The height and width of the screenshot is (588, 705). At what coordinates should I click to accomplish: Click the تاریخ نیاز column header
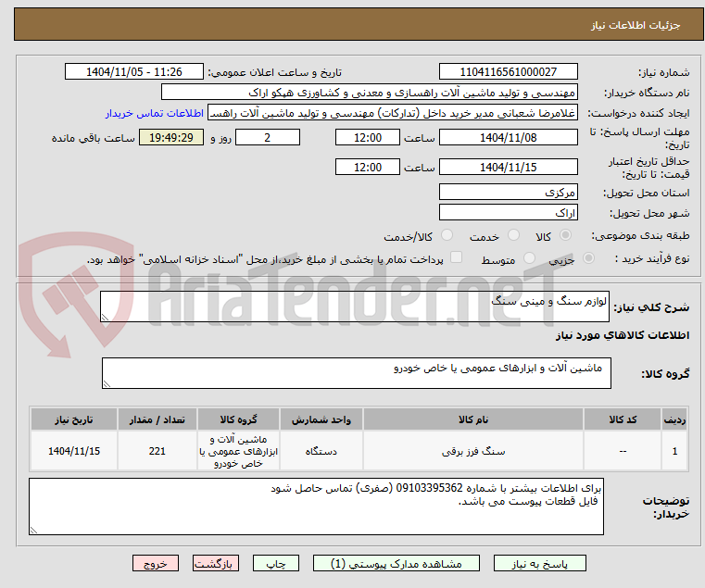[74, 419]
